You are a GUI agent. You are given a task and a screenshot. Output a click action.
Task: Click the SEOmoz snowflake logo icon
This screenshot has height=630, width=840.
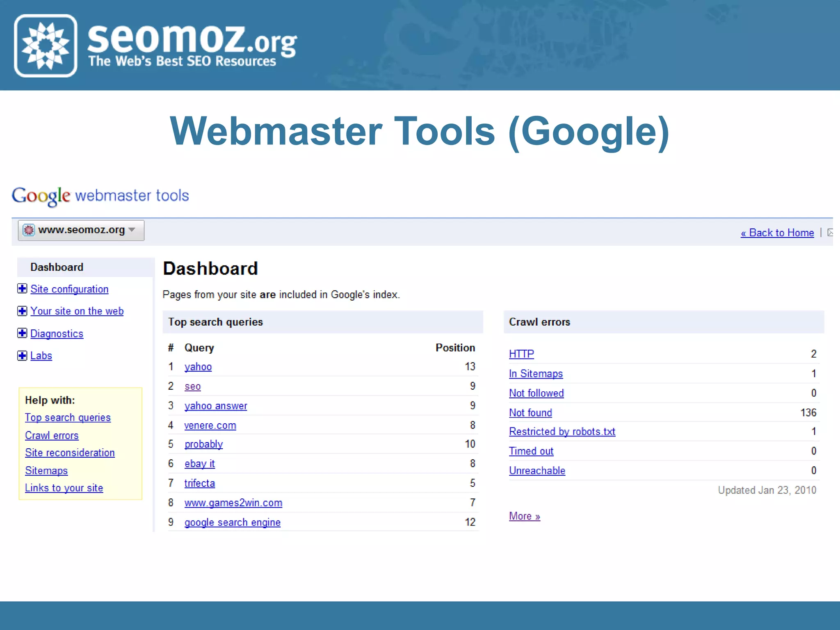46,46
